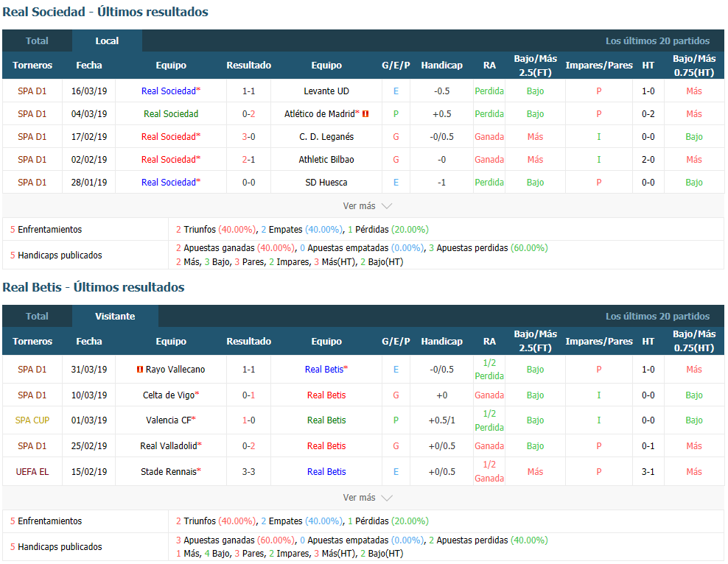
Task: Click the date 10/03/19
Action: pos(89,395)
